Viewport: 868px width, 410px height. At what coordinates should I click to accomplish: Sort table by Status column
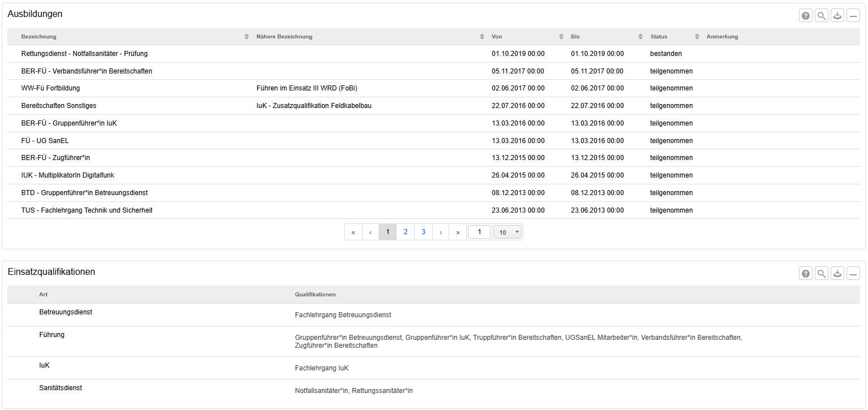point(697,37)
